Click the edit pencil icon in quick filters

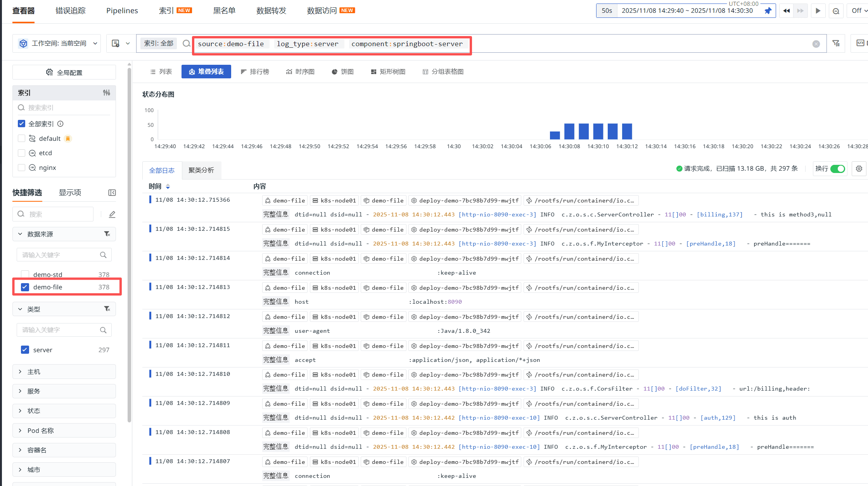point(112,214)
